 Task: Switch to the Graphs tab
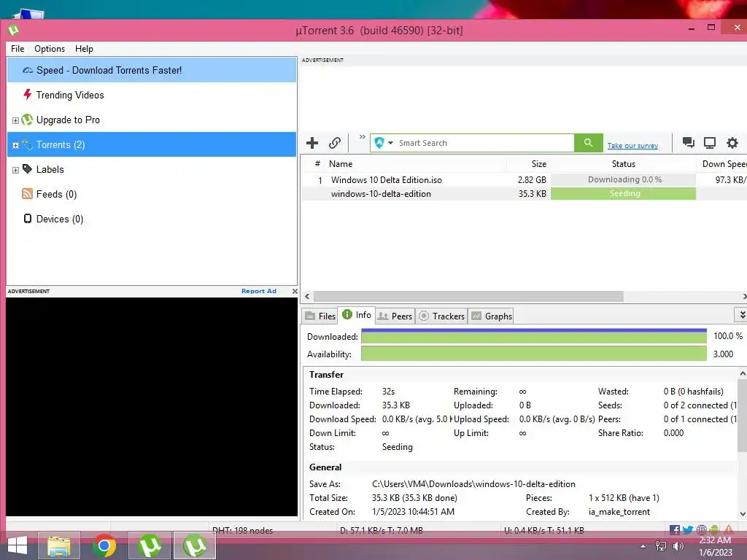(x=492, y=316)
